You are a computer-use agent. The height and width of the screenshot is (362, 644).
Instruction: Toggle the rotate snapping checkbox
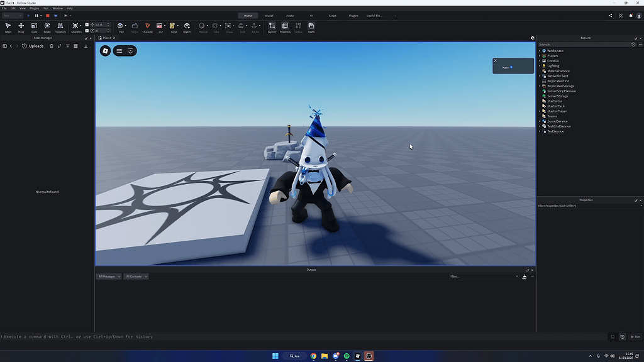pos(87,30)
